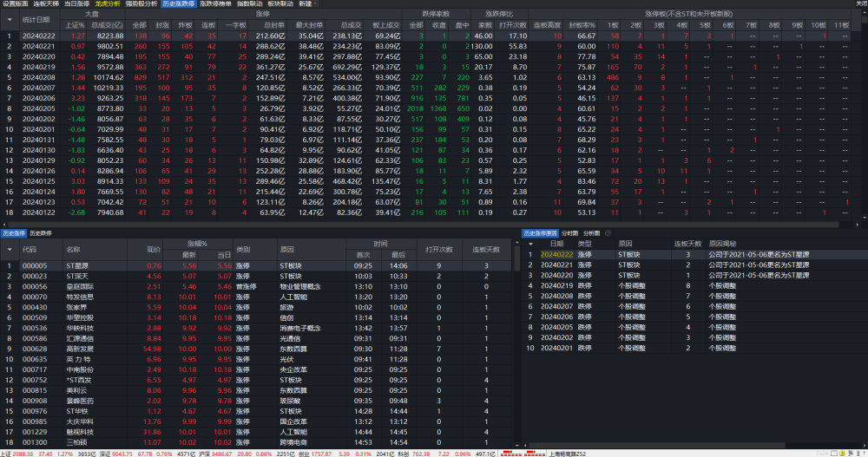Screen dimensions: 868x457
Task: Click the clock icon next to 分析图 tab
Action: [608, 233]
